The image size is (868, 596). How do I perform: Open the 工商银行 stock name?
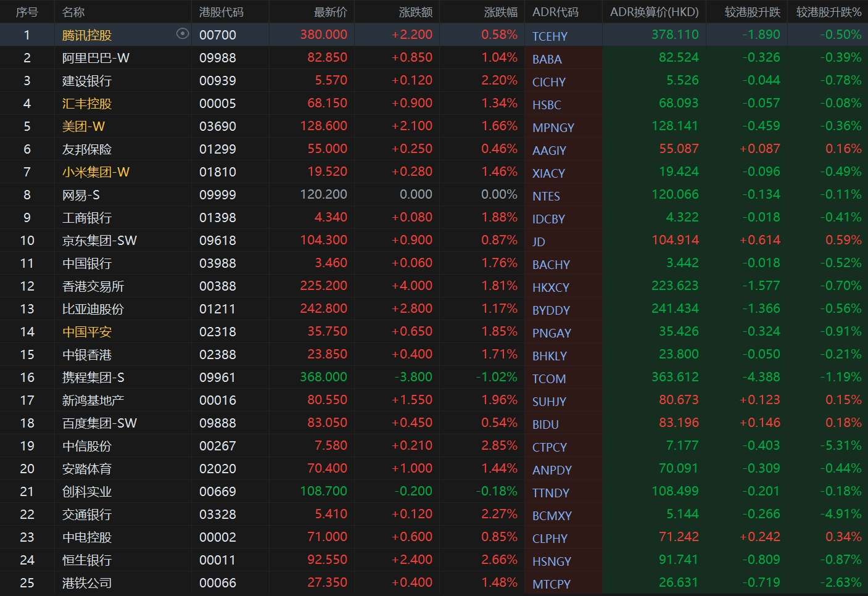click(87, 218)
